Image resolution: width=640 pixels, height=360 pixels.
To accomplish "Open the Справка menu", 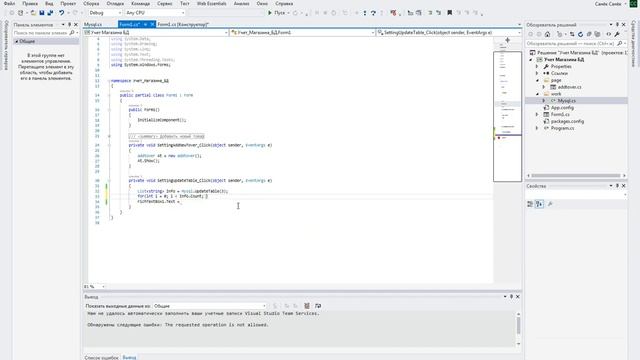I will 284,4.
